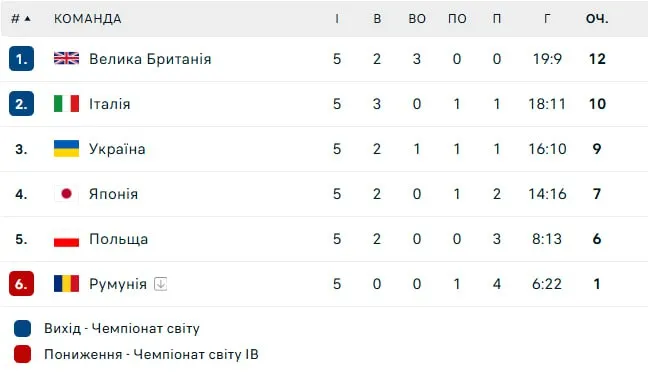Click the blue rank 1 badge

click(x=21, y=59)
